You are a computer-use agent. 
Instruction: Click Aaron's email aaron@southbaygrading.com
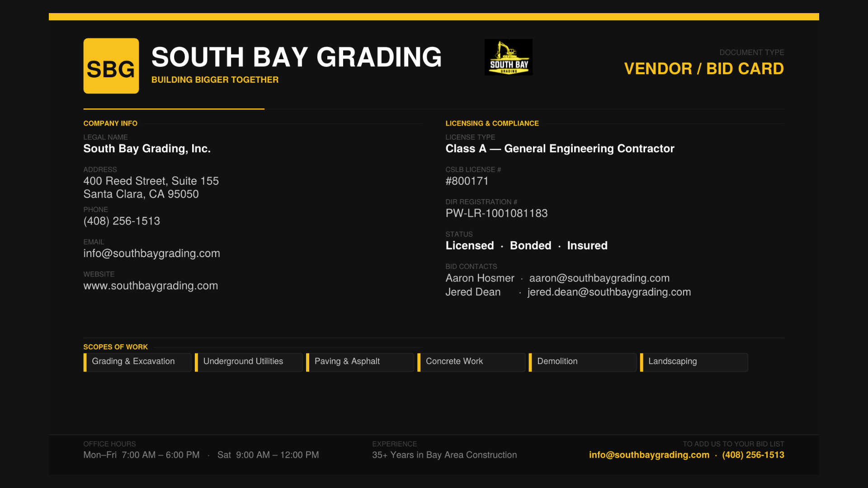point(599,278)
